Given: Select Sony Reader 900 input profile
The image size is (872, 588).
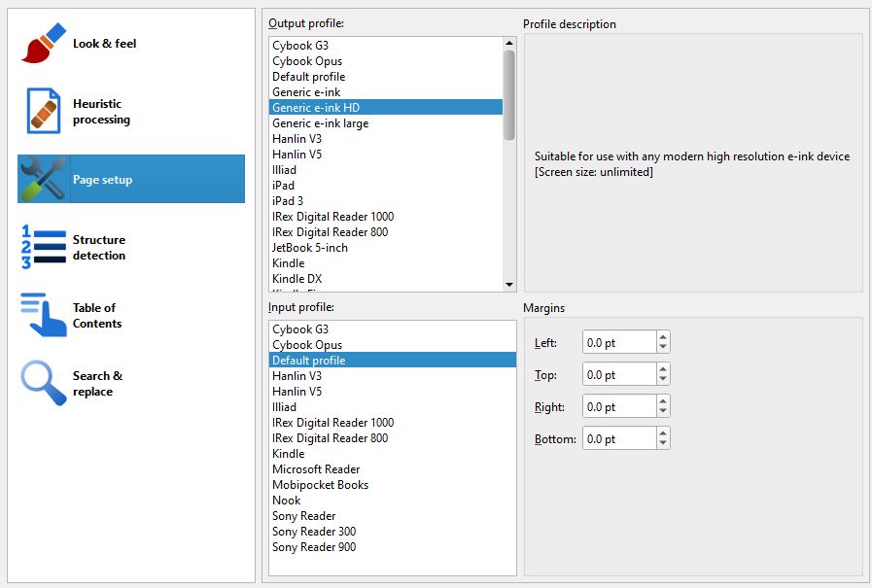Looking at the screenshot, I should click(314, 547).
